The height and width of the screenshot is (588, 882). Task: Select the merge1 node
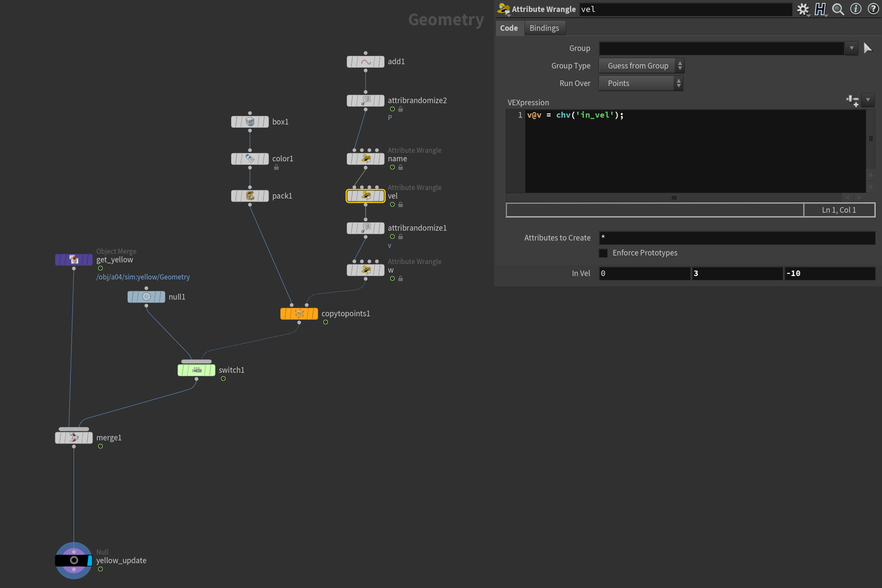tap(74, 438)
